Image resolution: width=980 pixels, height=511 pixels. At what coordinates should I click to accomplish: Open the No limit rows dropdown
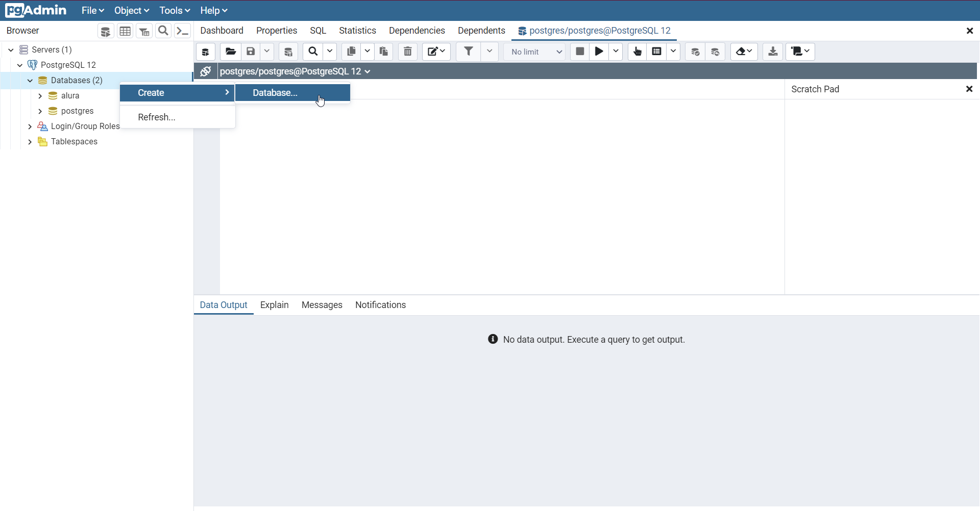coord(534,52)
